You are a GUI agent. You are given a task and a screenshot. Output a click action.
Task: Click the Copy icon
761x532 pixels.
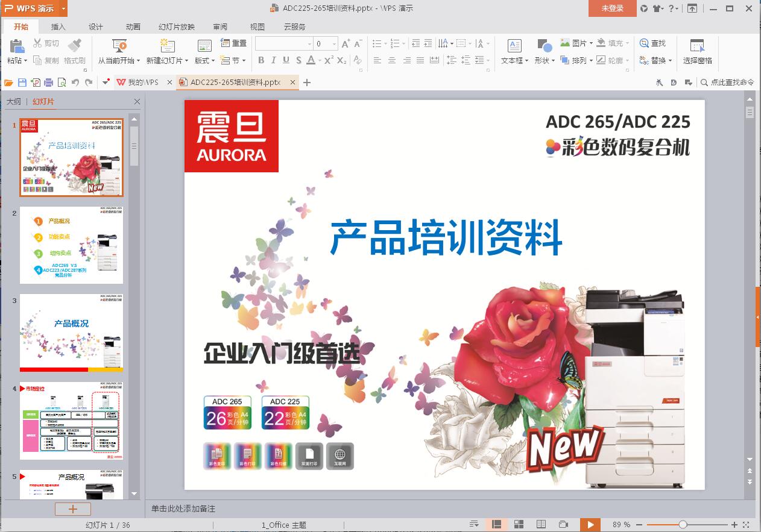click(37, 60)
